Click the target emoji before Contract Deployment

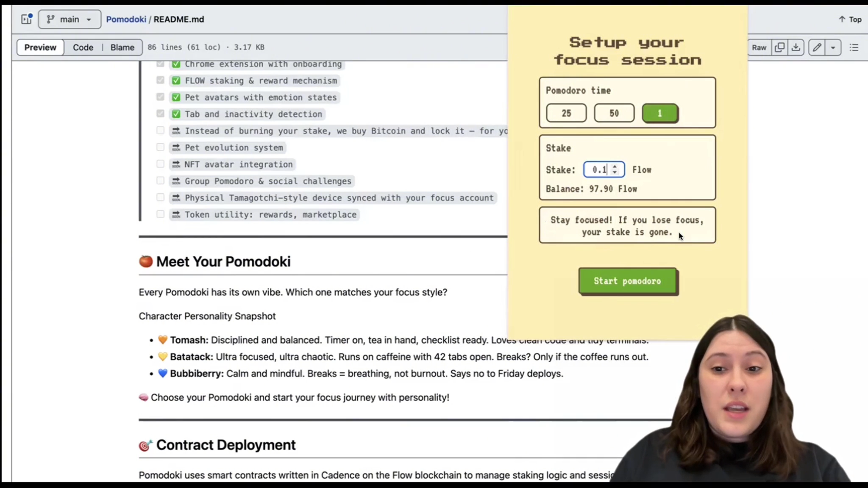pos(146,445)
